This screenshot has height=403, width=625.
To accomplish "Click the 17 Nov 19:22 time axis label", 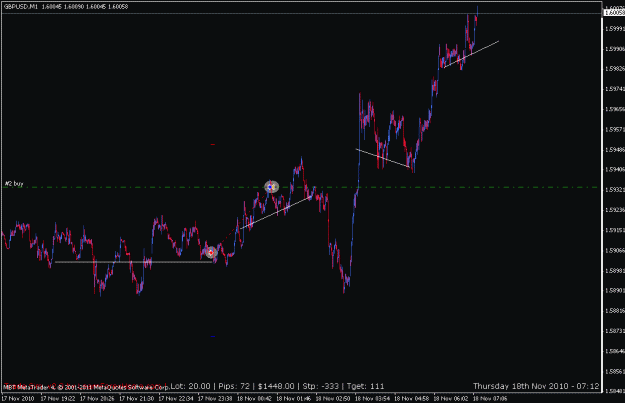I will pyautogui.click(x=58, y=398).
